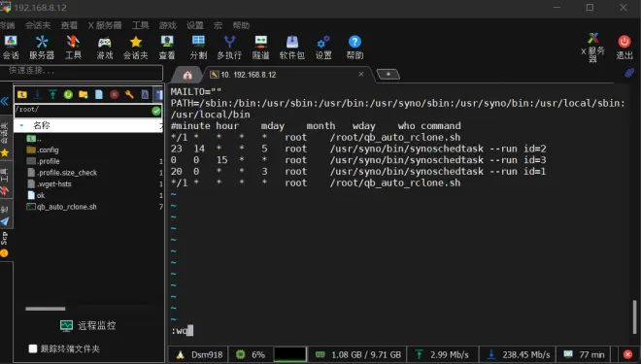Select the .config folder
641x364 pixels.
pyautogui.click(x=43, y=149)
